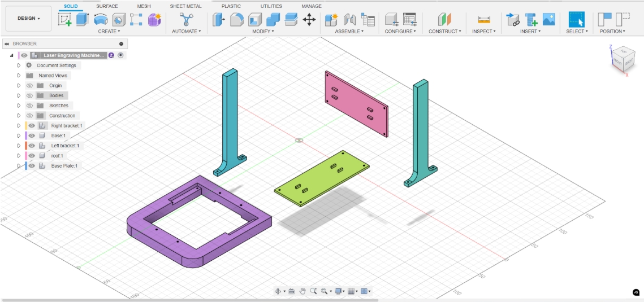Select the Fillet tool
Viewport: 644px width, 302px height.
point(236,19)
